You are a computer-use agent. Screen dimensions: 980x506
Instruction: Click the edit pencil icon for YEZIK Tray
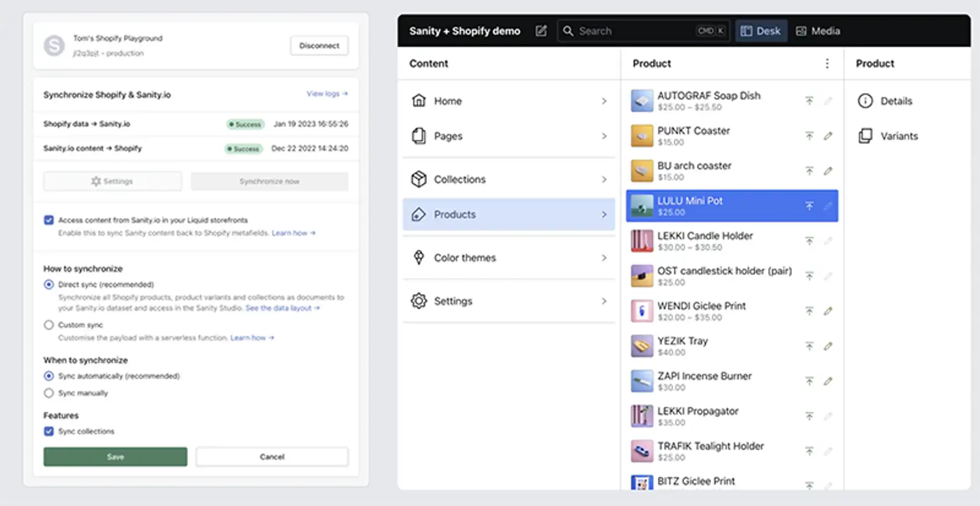coord(828,346)
